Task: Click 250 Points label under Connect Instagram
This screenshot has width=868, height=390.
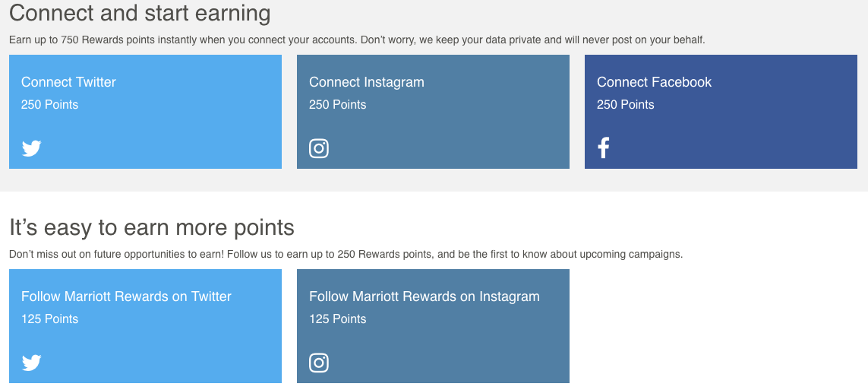Action: pyautogui.click(x=338, y=105)
